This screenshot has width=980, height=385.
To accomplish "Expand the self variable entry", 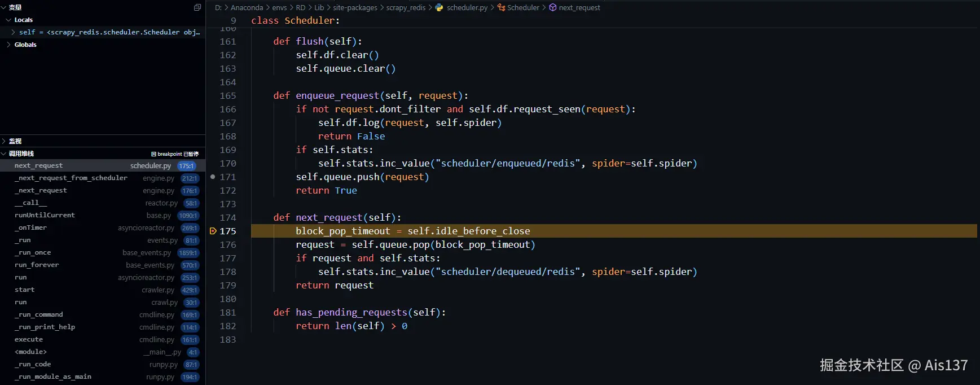I will [x=13, y=32].
